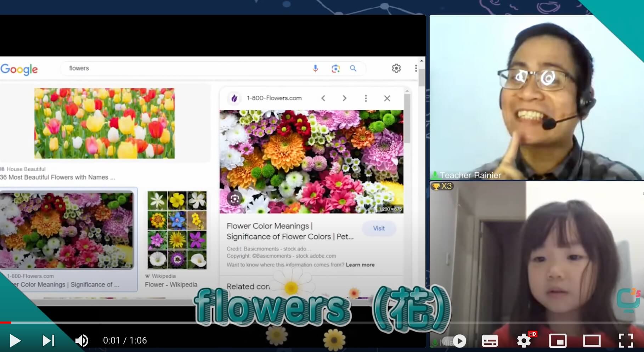The image size is (644, 352).
Task: Enter full screen mode
Action: 626,341
